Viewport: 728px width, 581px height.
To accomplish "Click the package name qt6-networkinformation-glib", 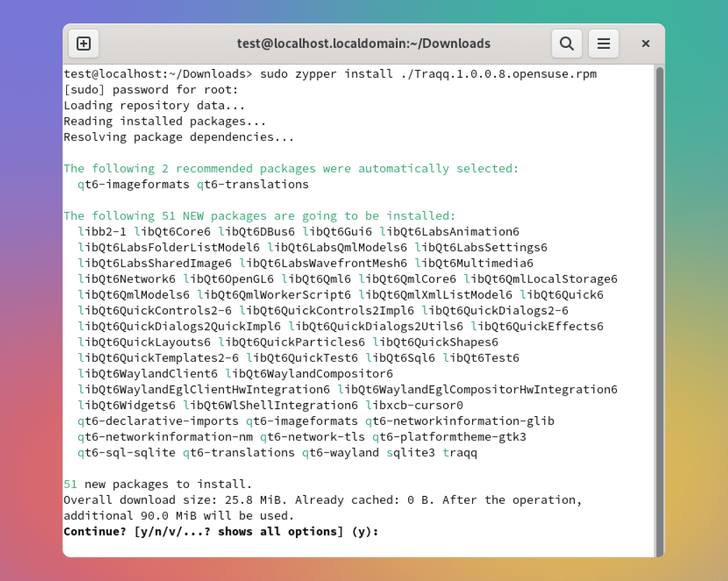I will click(x=460, y=421).
